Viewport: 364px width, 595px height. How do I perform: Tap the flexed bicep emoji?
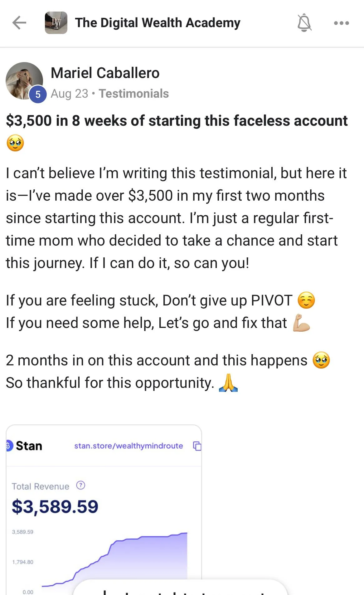pyautogui.click(x=301, y=323)
